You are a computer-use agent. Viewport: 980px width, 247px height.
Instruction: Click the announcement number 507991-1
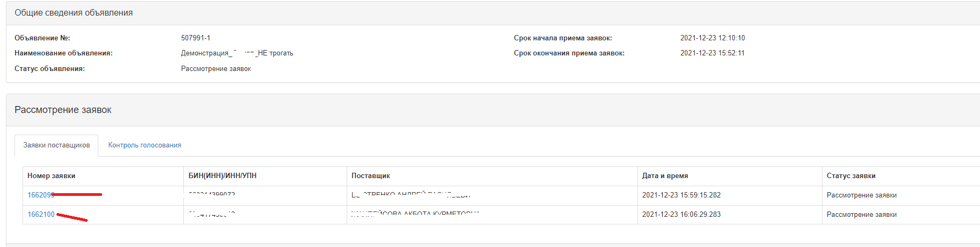(x=196, y=38)
